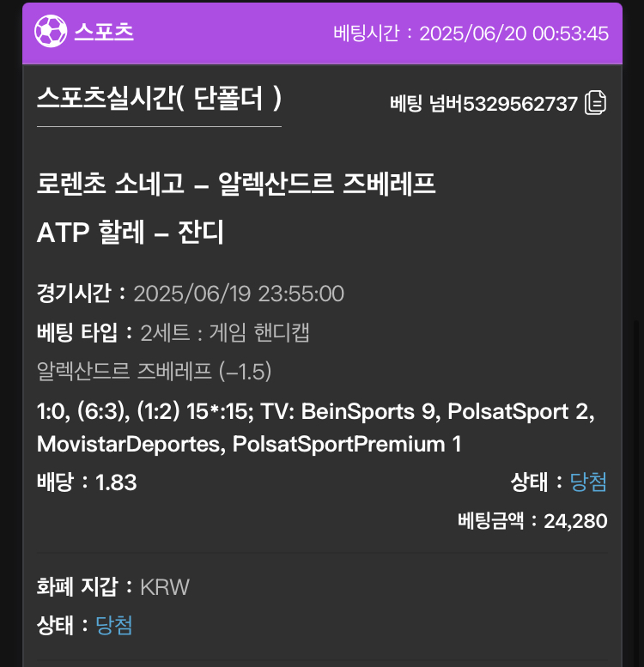
Task: Select the match time 2025/06/19 23:55:00
Action: (239, 294)
